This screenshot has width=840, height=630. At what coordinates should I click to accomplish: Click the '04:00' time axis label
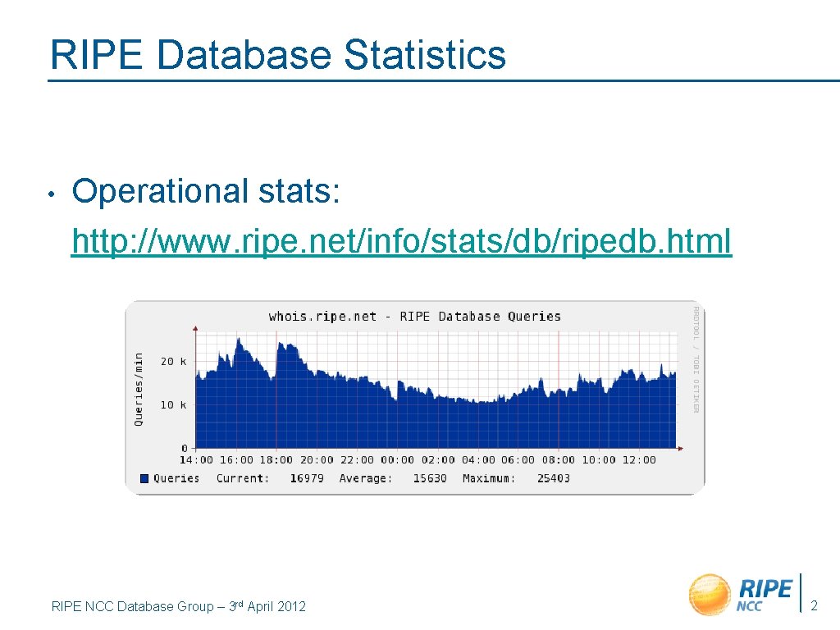(x=478, y=460)
